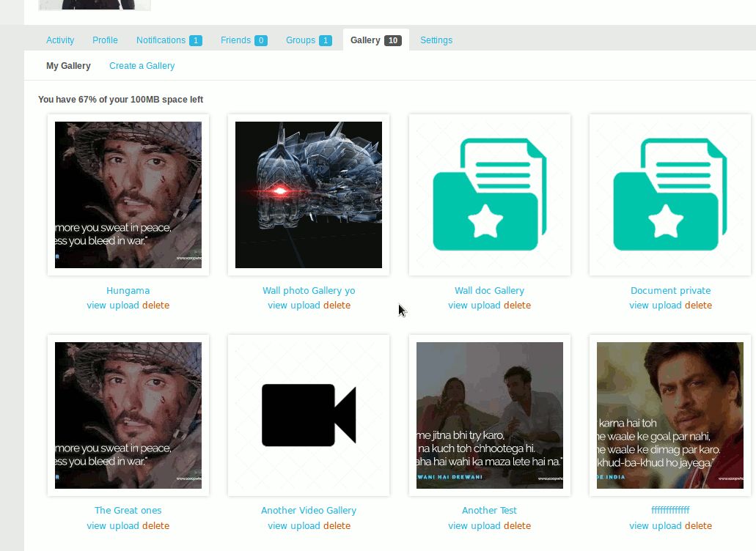Click The Great ones title link
The height and width of the screenshot is (551, 756).
(128, 510)
